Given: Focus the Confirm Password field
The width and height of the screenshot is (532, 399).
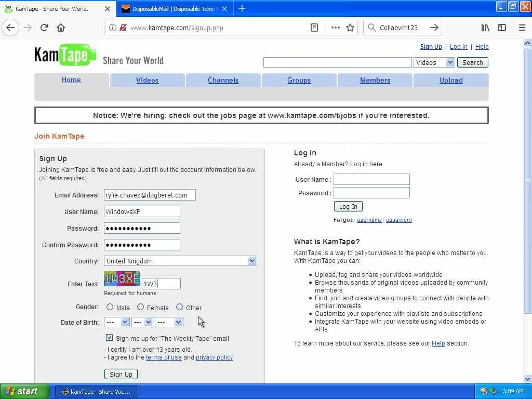Looking at the screenshot, I should tap(142, 245).
